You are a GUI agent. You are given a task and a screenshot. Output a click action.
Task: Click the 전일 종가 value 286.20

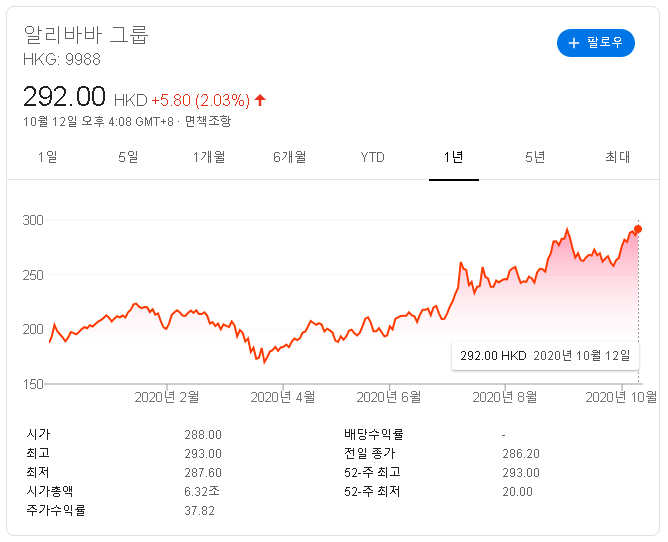point(521,453)
